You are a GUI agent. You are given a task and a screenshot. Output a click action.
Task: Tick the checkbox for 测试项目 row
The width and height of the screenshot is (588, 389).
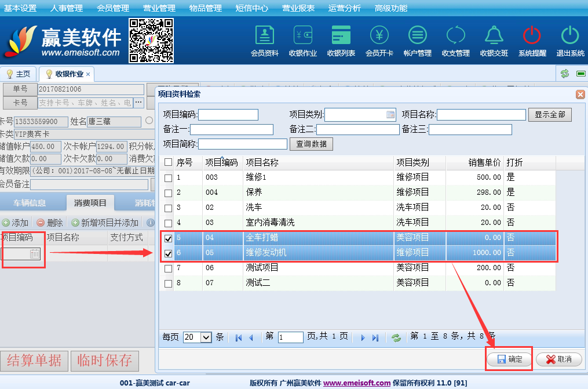pos(169,268)
